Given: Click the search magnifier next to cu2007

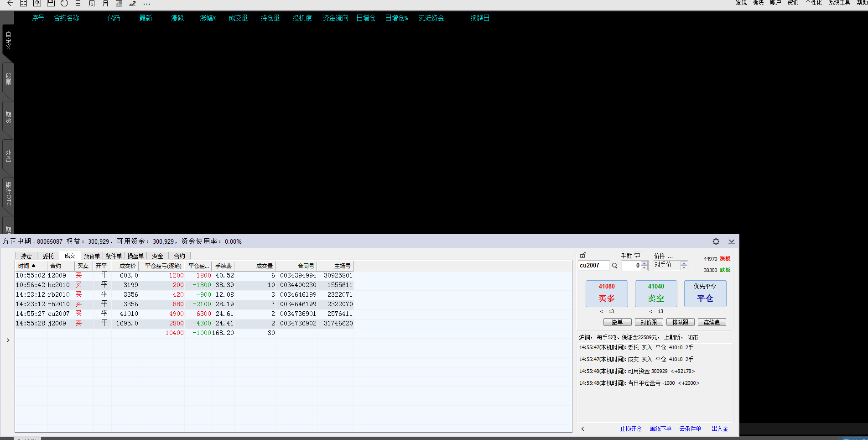Looking at the screenshot, I should click(614, 266).
